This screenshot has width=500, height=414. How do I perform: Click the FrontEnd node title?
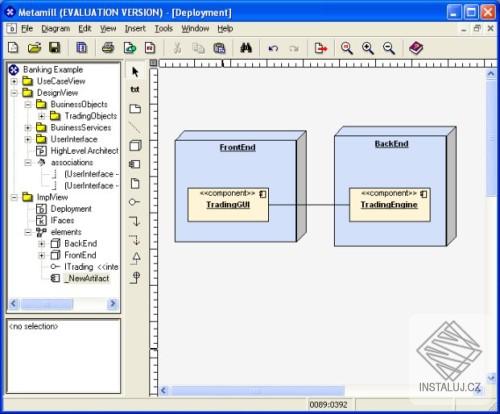pyautogui.click(x=237, y=147)
